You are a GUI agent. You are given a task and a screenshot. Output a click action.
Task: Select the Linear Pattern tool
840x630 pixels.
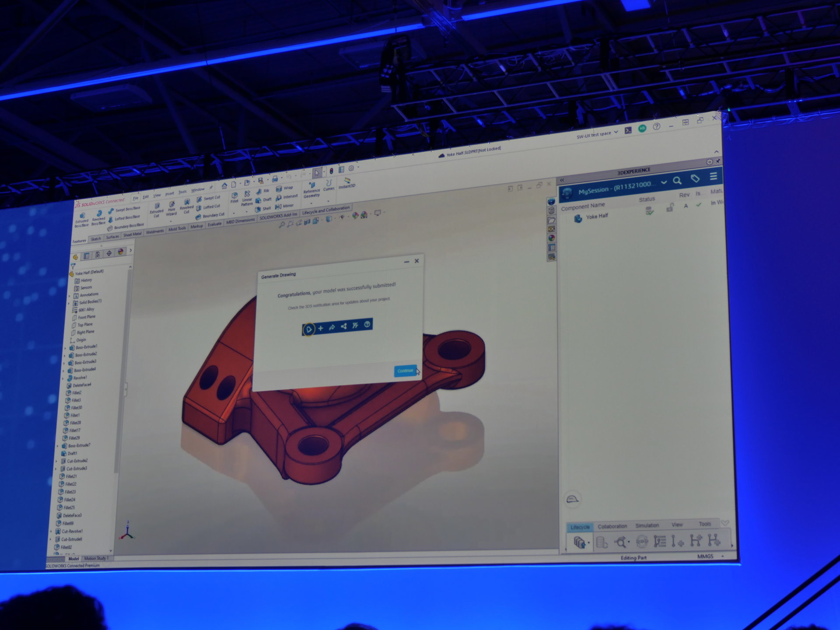click(x=247, y=198)
